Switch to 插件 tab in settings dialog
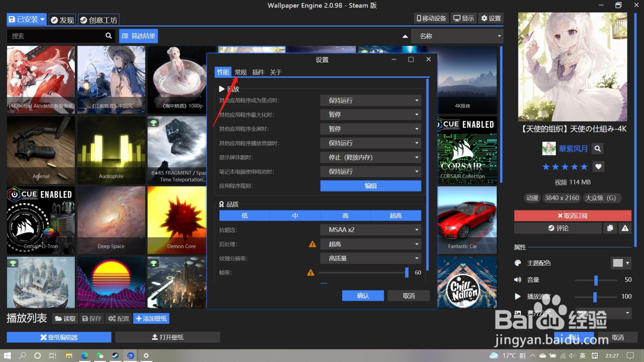Image resolution: width=644 pixels, height=362 pixels. [258, 72]
